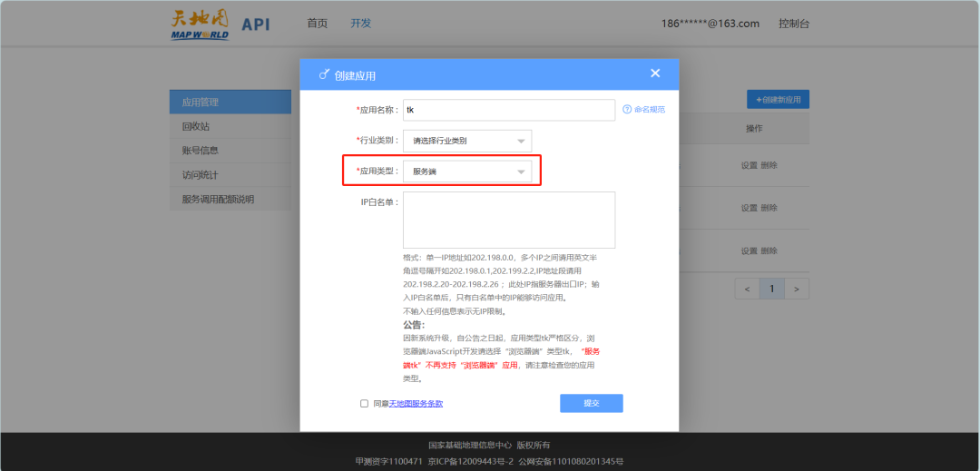
Task: Click inside the IP白名单 text area
Action: point(509,220)
